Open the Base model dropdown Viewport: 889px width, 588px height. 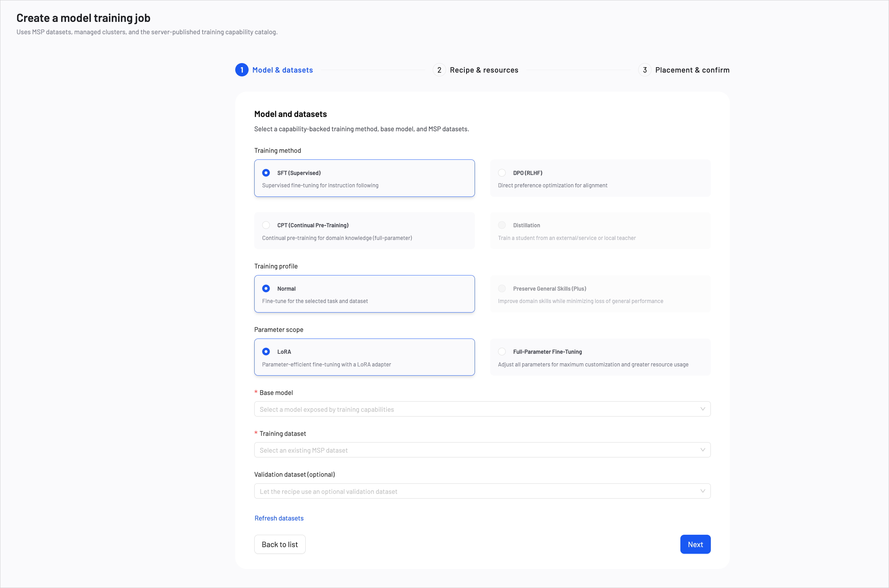[482, 409]
